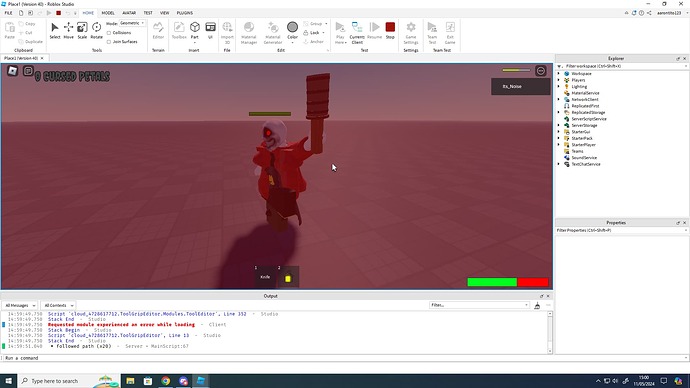The height and width of the screenshot is (388, 690).
Task: Open the UI insert tool
Action: pyautogui.click(x=210, y=30)
